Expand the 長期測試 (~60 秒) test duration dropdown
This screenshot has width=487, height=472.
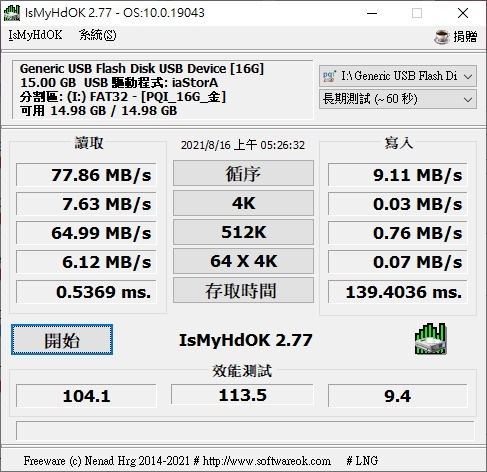[398, 99]
